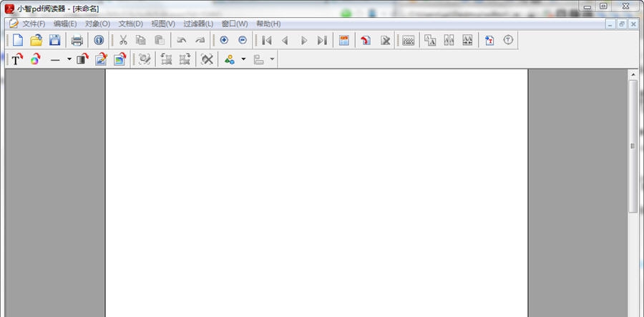Paste using the clipboard icon

160,40
